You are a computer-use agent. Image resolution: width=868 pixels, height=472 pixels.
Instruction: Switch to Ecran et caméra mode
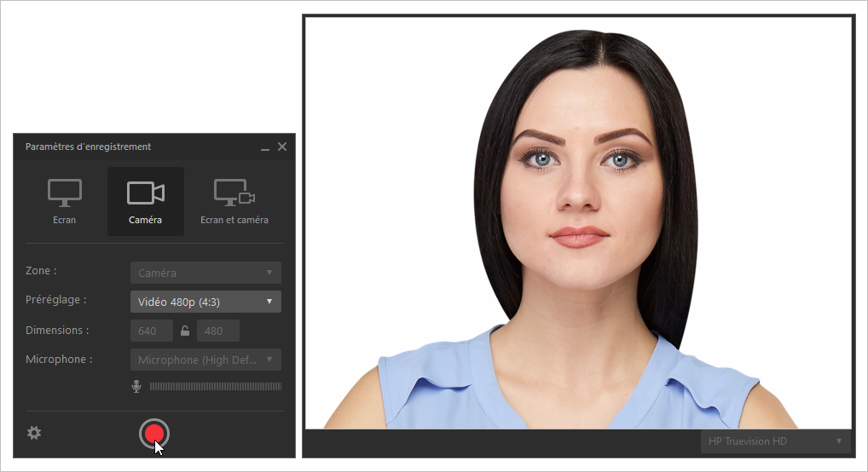pyautogui.click(x=234, y=201)
